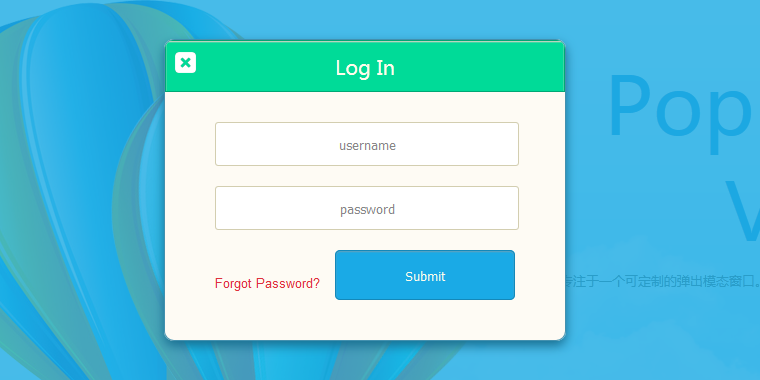
Task: Click the hot air balloon background image
Action: click(82, 194)
